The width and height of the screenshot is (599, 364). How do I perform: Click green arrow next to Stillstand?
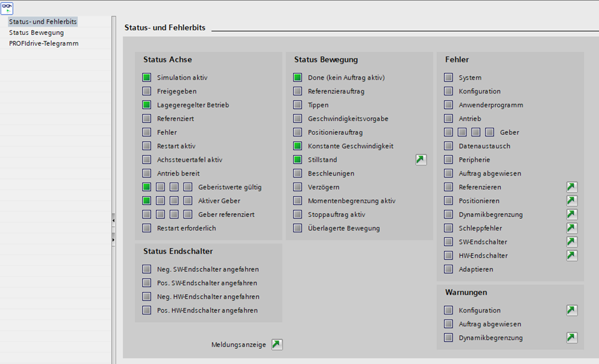[x=421, y=160]
